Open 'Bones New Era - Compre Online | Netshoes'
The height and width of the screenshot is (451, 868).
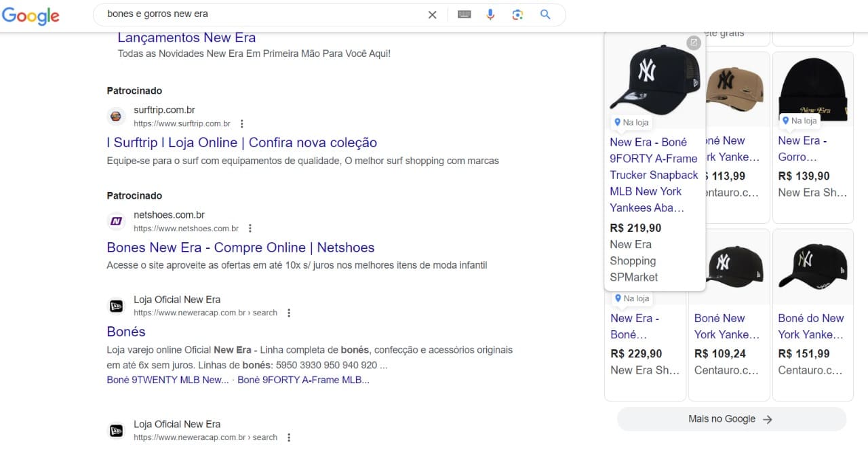pyautogui.click(x=241, y=248)
